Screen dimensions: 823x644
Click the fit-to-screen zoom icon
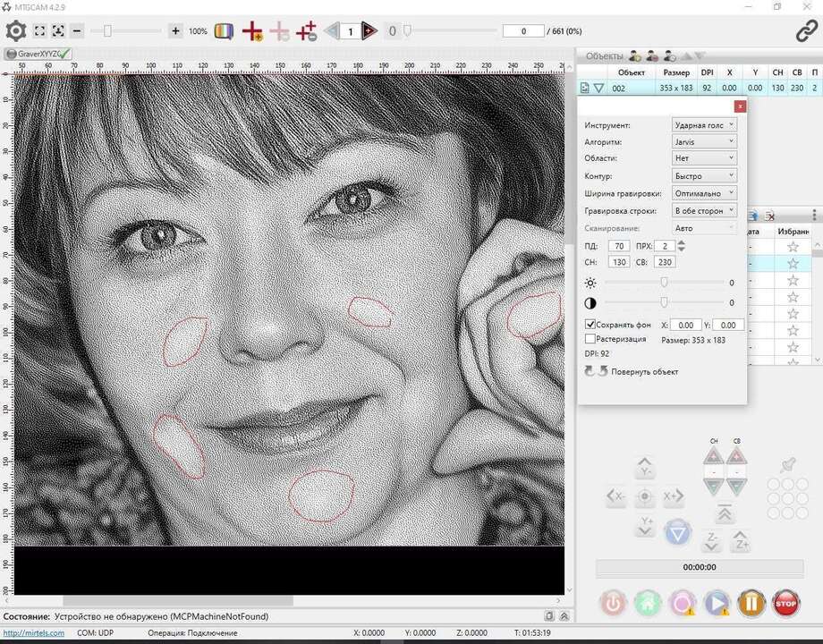coord(40,31)
